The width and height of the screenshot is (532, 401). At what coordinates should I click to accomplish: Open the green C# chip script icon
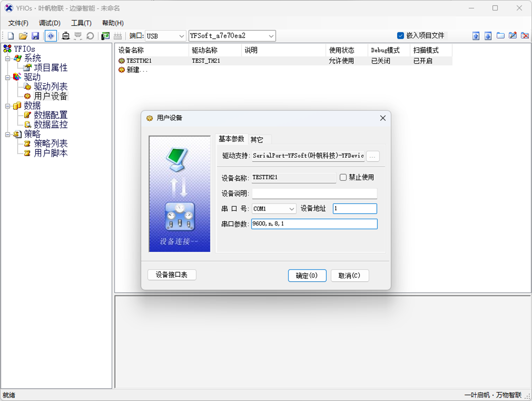point(106,36)
